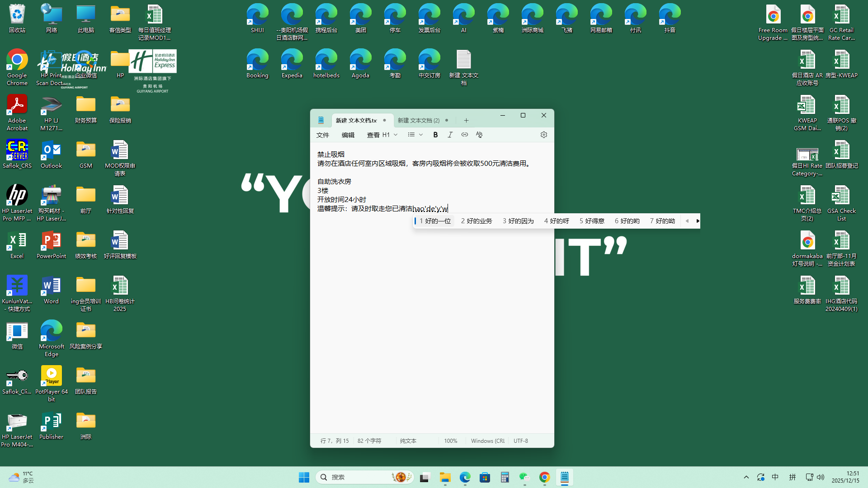Open Notepad settings gear
868x488 pixels.
[544, 135]
